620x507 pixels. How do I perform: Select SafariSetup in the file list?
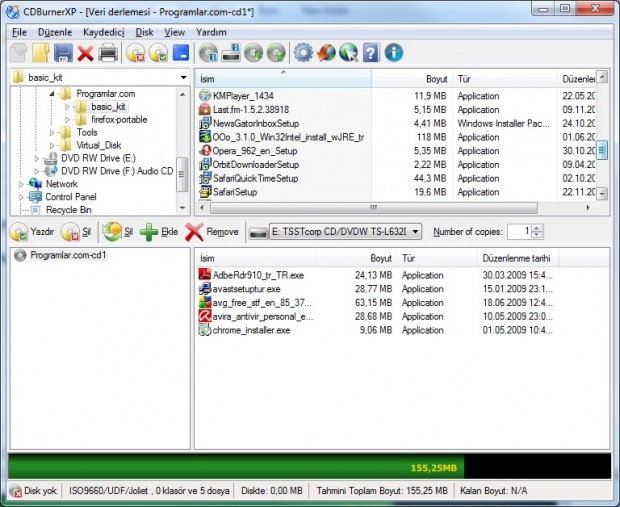(x=235, y=192)
